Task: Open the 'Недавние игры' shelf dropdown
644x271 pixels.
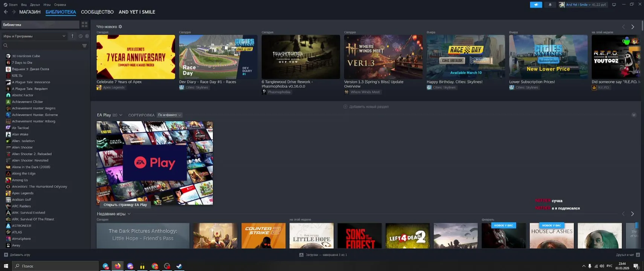Action: tap(129, 214)
